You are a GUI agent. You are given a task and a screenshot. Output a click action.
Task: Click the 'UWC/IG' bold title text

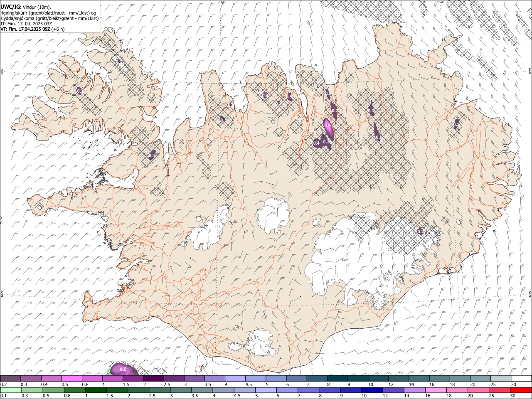pos(10,7)
